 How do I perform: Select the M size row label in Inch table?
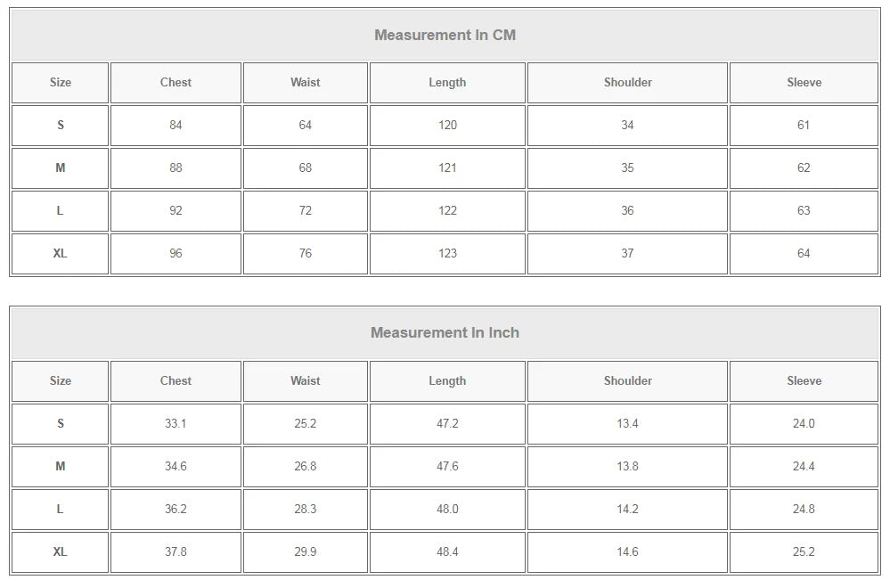pyautogui.click(x=60, y=467)
